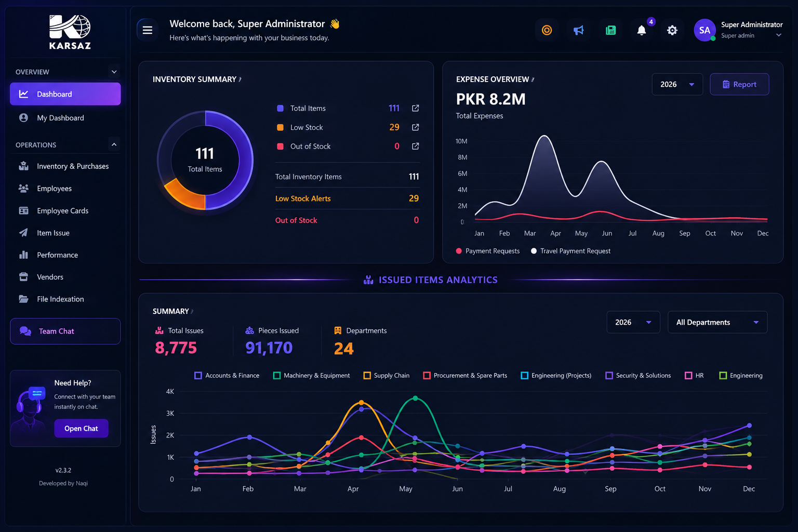Toggle Security & Solutions legend series
The height and width of the screenshot is (532, 798).
[x=638, y=376]
